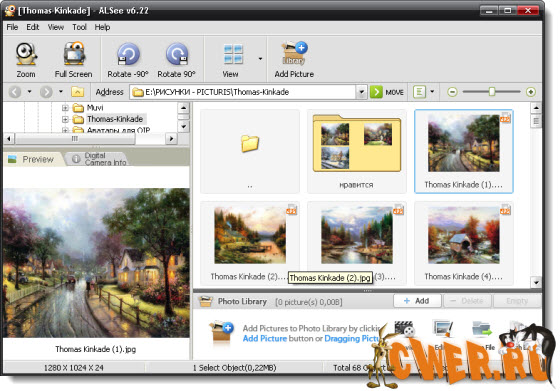Click the Add button in Photo Library
The width and height of the screenshot is (560, 391).
(417, 301)
